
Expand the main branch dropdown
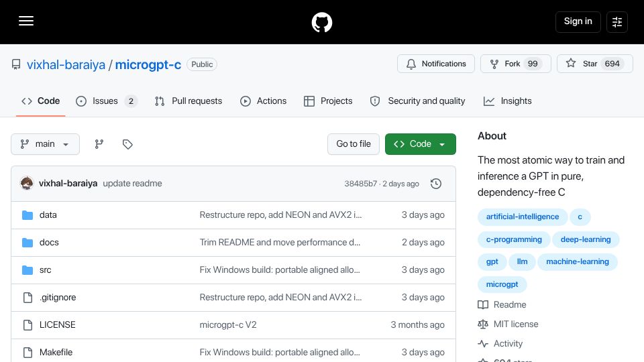tap(45, 144)
